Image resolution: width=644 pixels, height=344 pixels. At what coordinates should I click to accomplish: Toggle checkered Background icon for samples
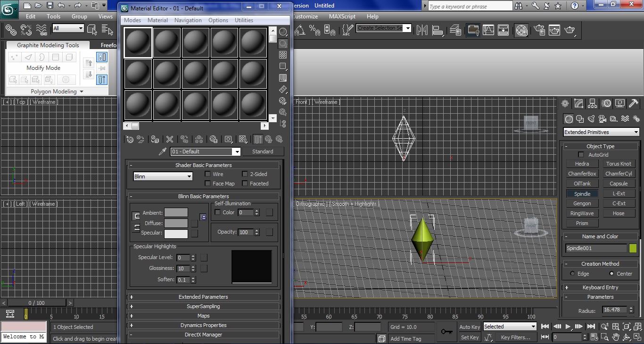click(283, 55)
